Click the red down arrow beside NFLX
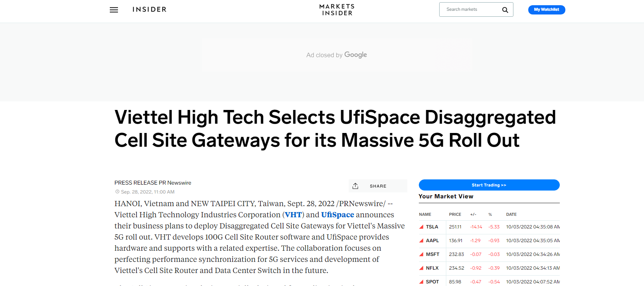 421,268
